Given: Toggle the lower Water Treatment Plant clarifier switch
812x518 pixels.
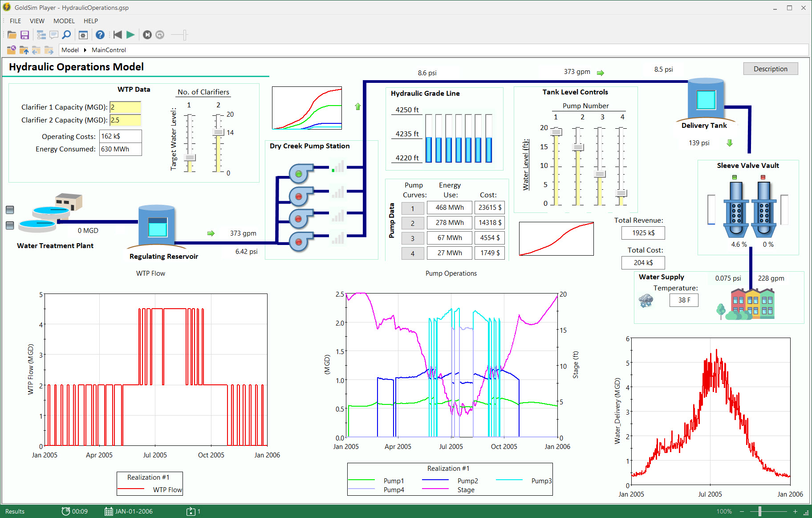Looking at the screenshot, I should (10, 225).
